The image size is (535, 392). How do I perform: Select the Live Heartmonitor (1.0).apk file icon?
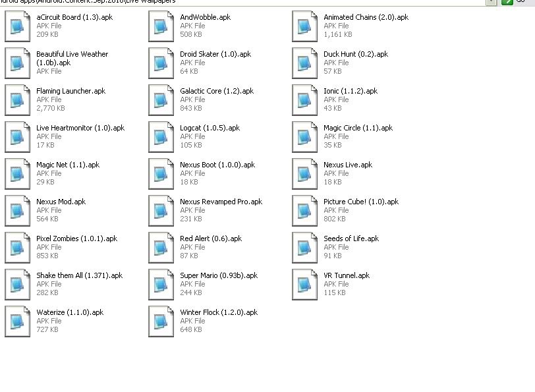pos(17,137)
